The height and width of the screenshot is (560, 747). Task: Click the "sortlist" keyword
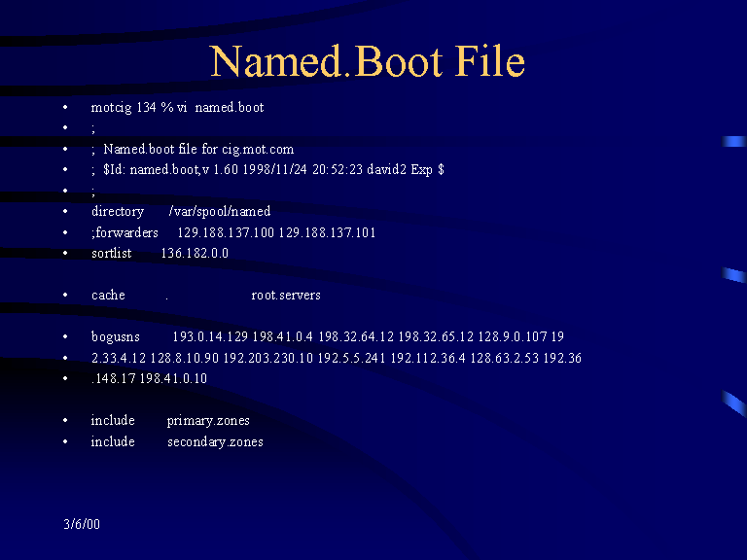pyautogui.click(x=111, y=253)
